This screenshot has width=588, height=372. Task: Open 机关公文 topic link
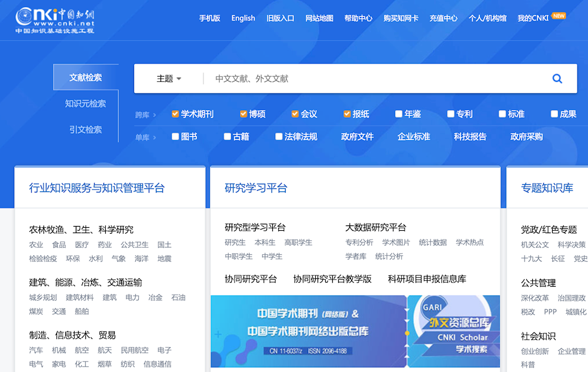[x=534, y=245]
